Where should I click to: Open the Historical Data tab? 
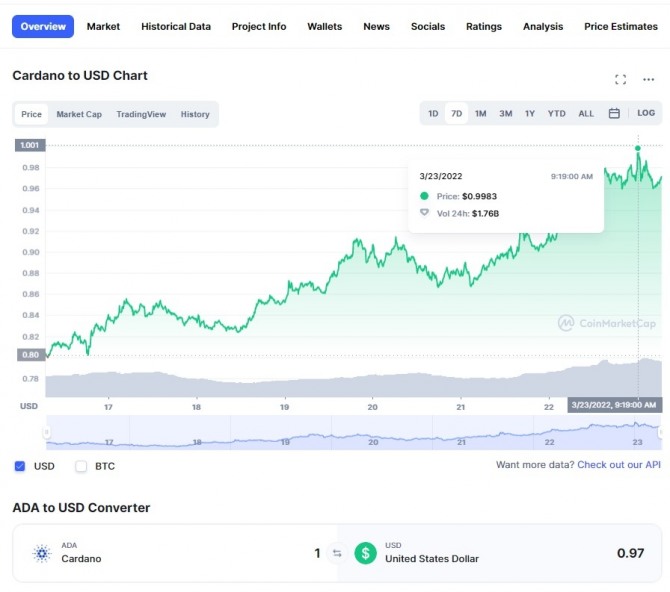tap(175, 27)
